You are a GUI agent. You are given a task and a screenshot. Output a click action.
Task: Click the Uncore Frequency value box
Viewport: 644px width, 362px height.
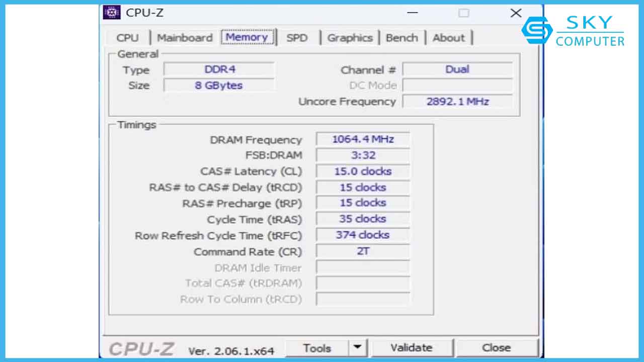[x=457, y=102]
